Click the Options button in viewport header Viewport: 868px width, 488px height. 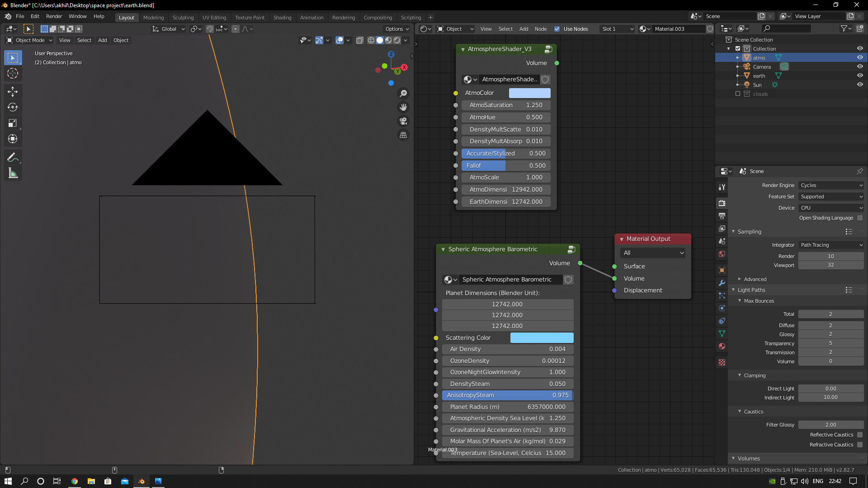coord(397,29)
